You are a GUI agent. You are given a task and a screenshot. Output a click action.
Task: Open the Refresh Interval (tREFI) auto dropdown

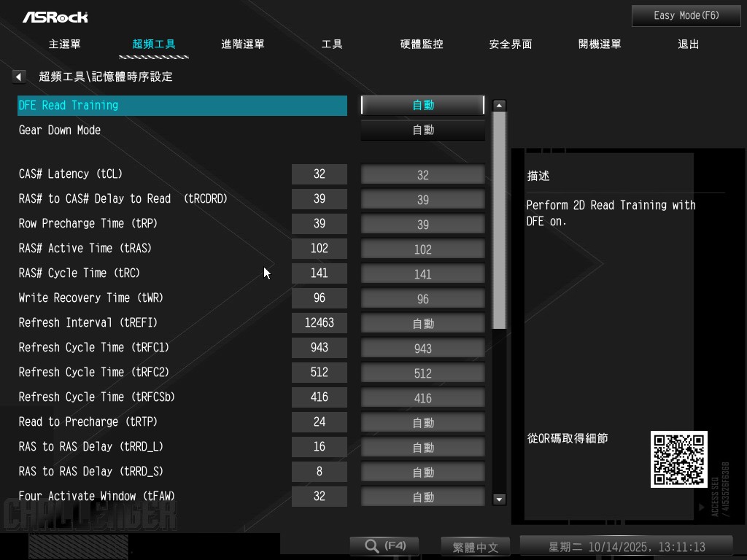(422, 323)
